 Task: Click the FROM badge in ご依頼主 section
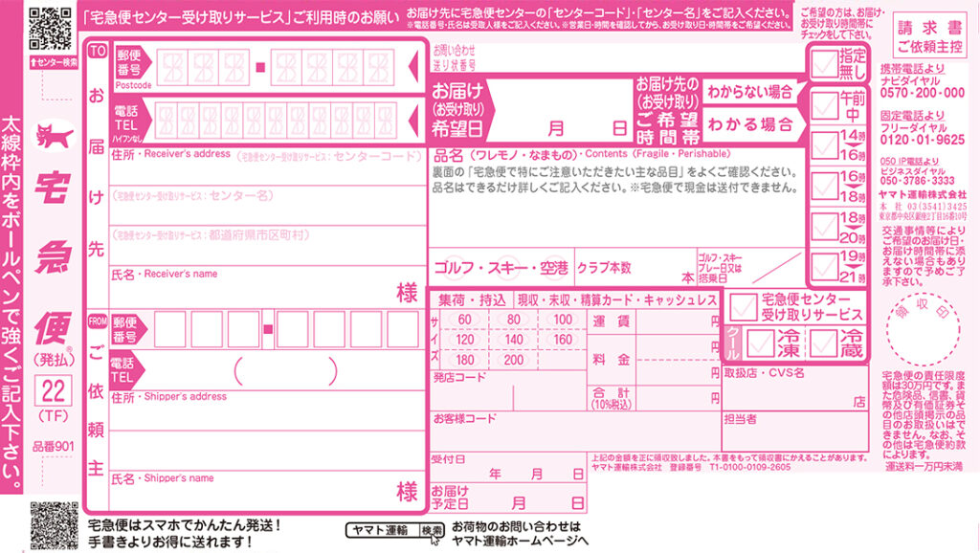click(98, 321)
